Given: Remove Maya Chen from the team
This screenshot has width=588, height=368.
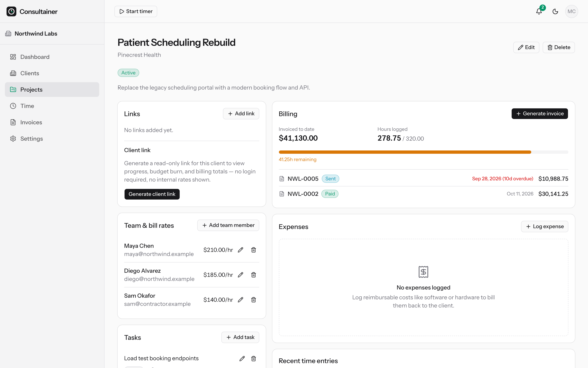Looking at the screenshot, I should 253,250.
